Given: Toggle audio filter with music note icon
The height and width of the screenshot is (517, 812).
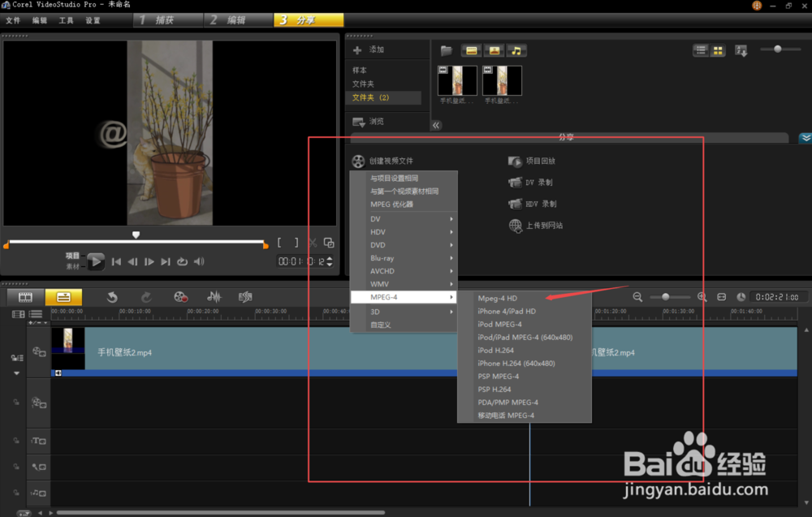Looking at the screenshot, I should [x=516, y=50].
